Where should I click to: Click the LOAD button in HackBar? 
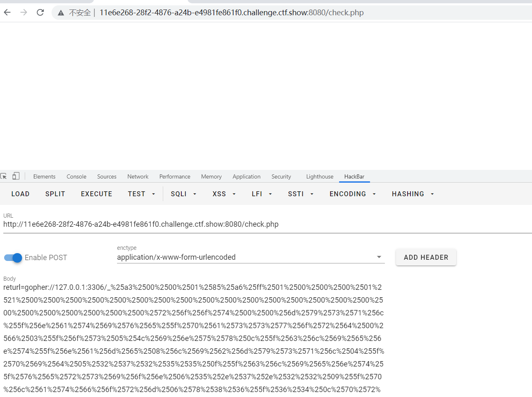pyautogui.click(x=21, y=194)
